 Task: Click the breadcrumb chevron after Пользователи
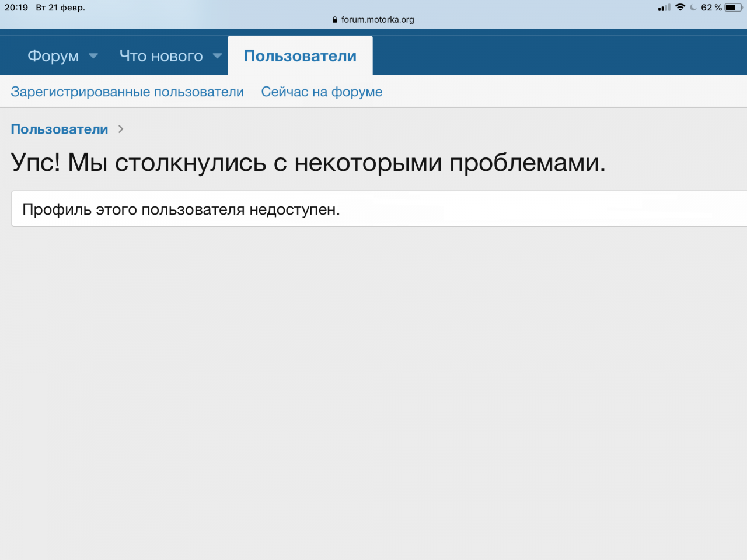click(121, 129)
